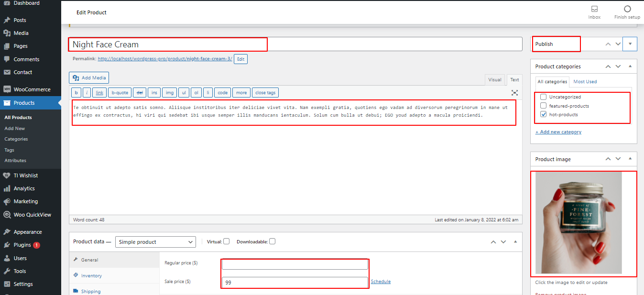
Task: Click the Add Media button
Action: tap(89, 78)
